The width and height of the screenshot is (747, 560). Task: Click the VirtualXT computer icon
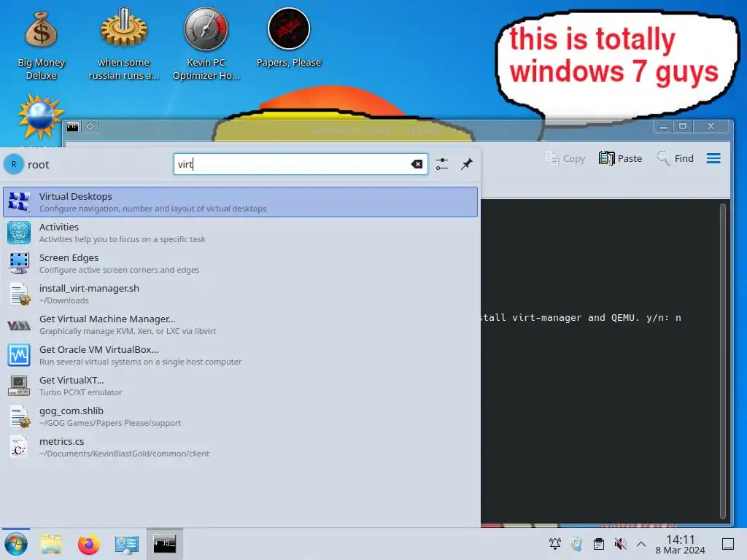(x=19, y=386)
